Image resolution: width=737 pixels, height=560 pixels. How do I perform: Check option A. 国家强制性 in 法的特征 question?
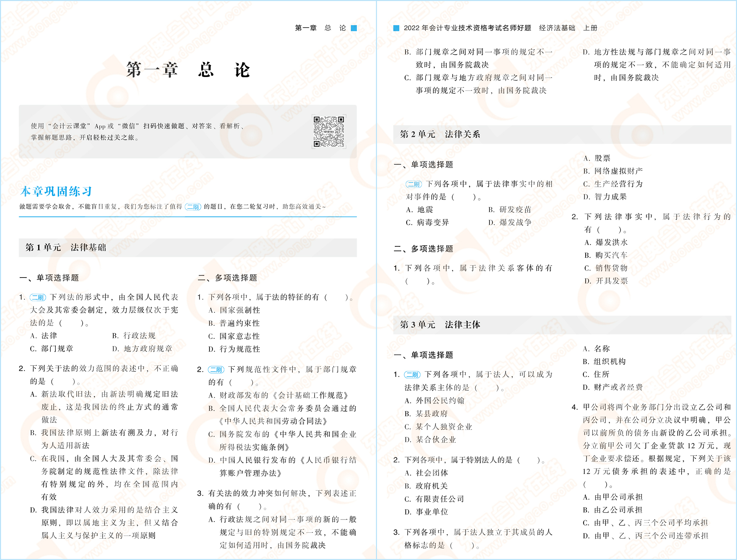click(234, 310)
